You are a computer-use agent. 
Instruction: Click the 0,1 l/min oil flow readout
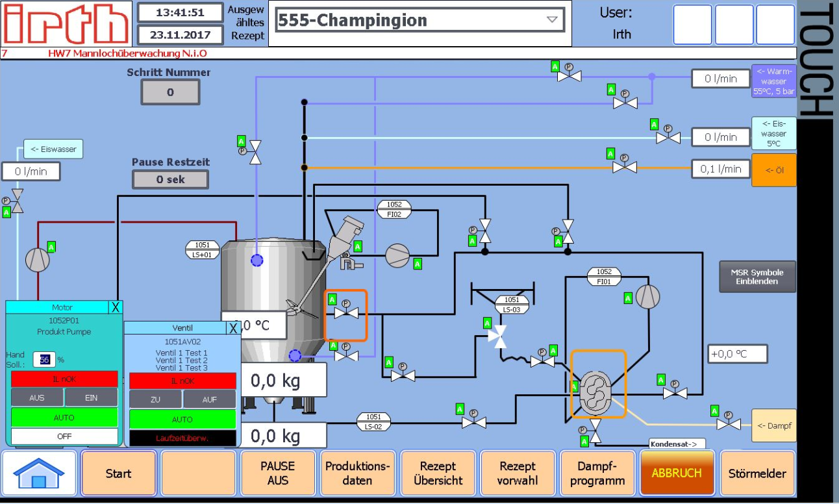pyautogui.click(x=721, y=169)
